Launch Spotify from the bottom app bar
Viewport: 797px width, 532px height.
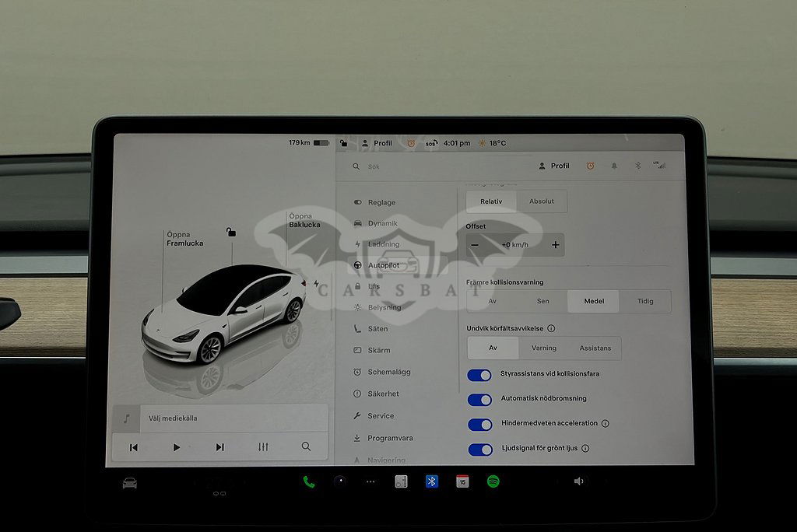(493, 481)
